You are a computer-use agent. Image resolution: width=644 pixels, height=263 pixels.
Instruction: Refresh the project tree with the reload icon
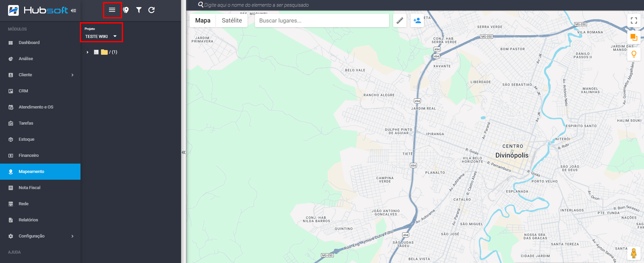[152, 10]
